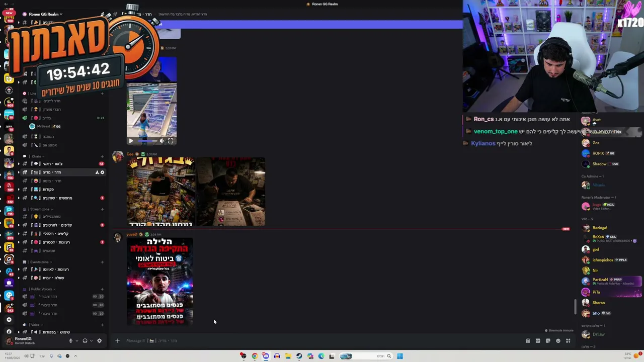Viewport: 644px width, 362px height.
Task: Create a channel in Public Voice's category
Action: point(102,289)
